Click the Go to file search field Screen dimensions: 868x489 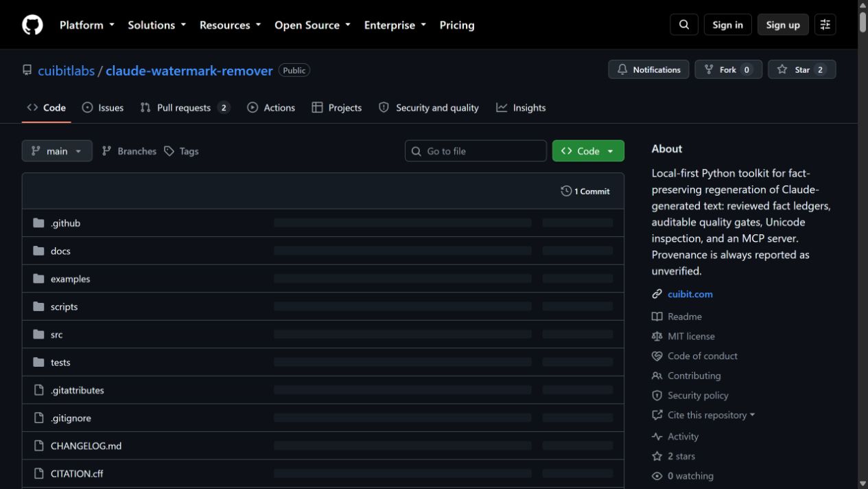(x=476, y=151)
